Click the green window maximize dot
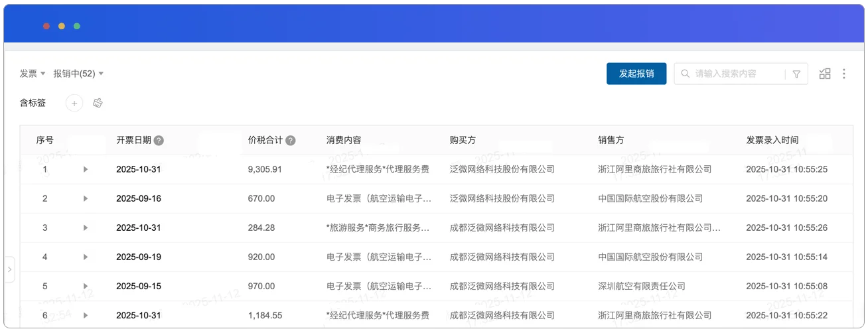Image resolution: width=868 pixels, height=333 pixels. point(77,26)
